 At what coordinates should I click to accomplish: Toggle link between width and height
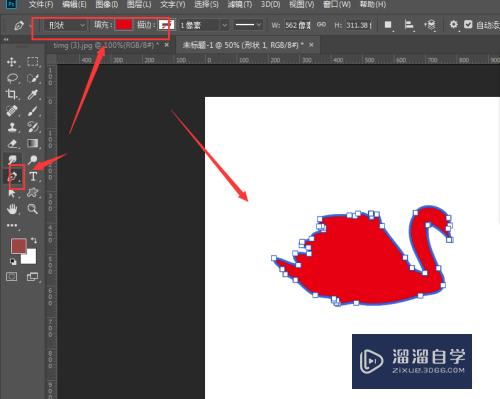tap(322, 25)
